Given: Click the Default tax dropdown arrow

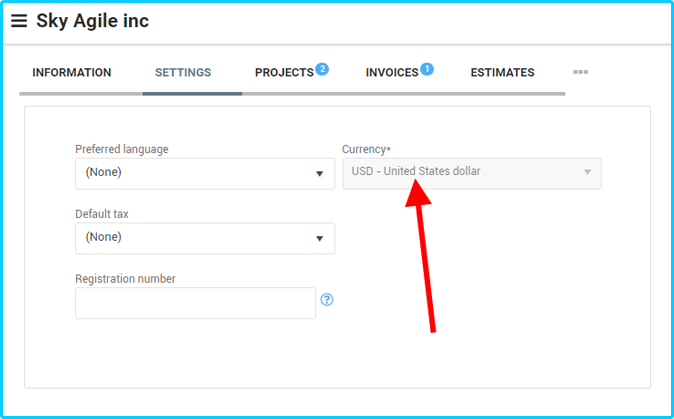Looking at the screenshot, I should tap(319, 239).
